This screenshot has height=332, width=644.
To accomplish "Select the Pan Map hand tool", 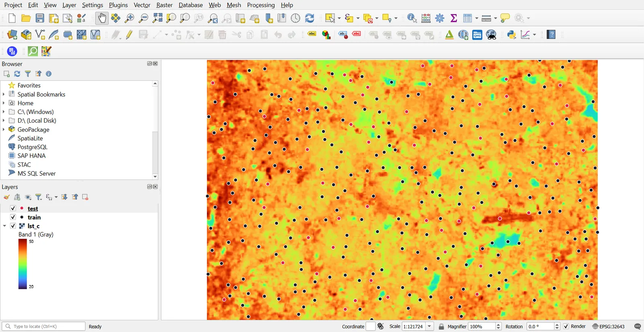I will coord(102,18).
